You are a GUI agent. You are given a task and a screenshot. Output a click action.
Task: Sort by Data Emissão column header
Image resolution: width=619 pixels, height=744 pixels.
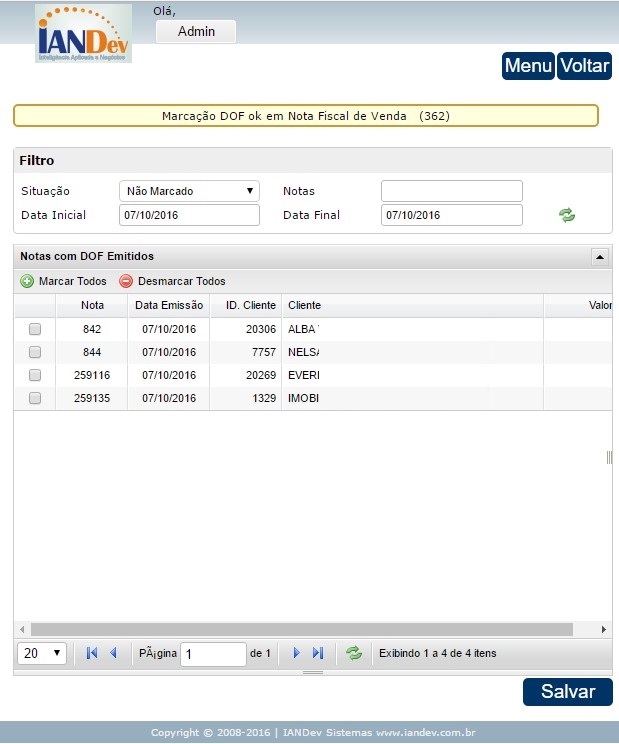(169, 305)
